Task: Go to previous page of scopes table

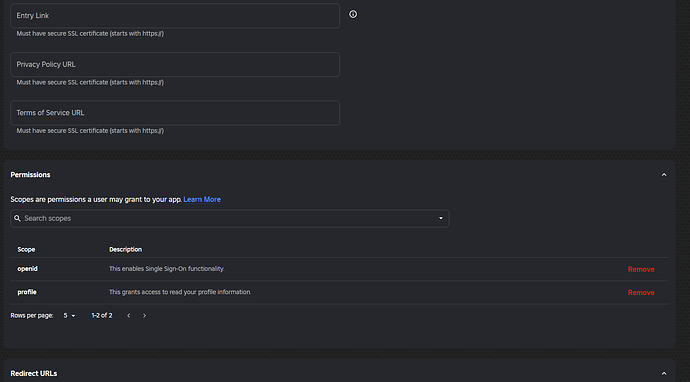Action: 128,316
